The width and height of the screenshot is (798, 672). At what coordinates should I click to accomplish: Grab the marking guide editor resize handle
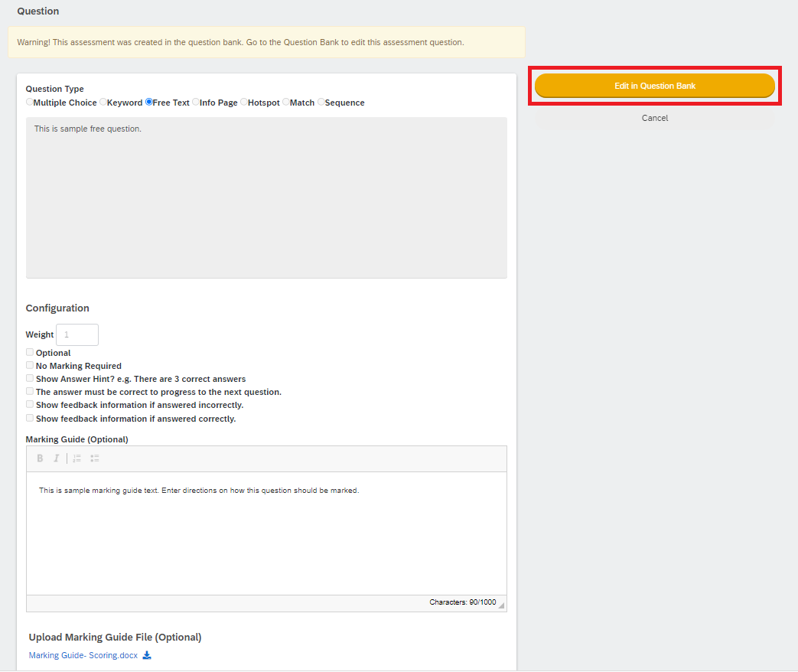coord(501,605)
